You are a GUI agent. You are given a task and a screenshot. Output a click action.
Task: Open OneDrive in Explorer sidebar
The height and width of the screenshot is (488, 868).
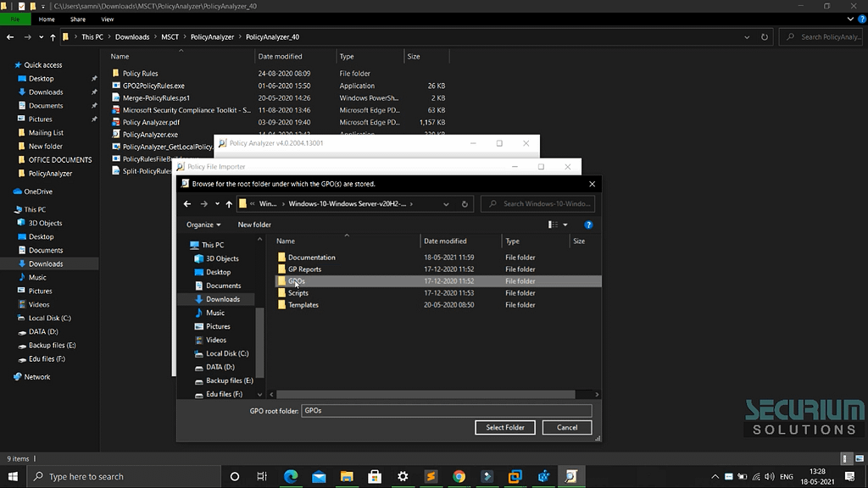click(37, 191)
